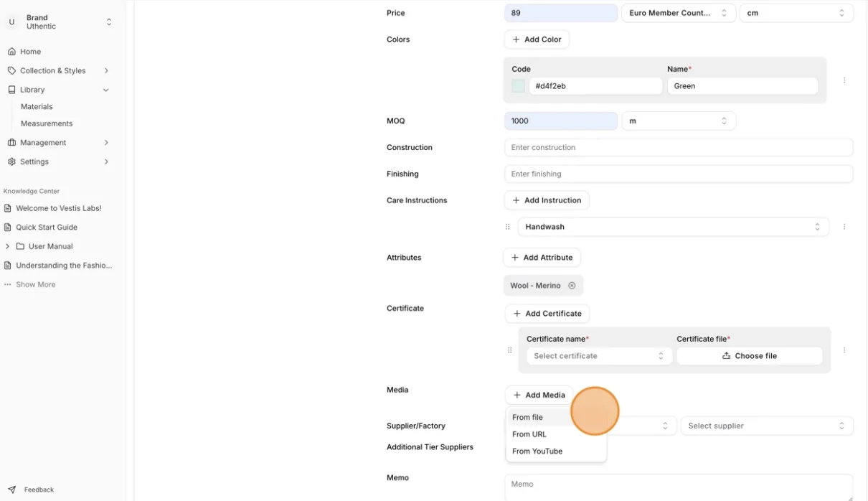The height and width of the screenshot is (501, 868).
Task: Expand the Management section
Action: [x=106, y=142]
